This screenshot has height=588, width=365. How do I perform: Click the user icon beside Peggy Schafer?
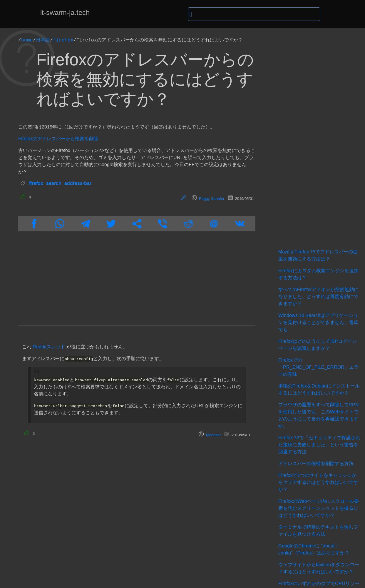tap(194, 198)
